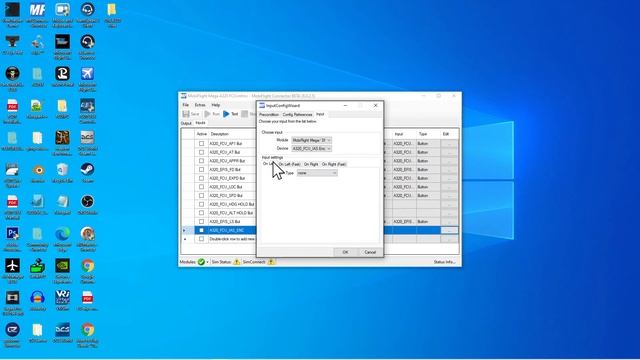Open the OBS Studio desktop icon

coord(87,202)
